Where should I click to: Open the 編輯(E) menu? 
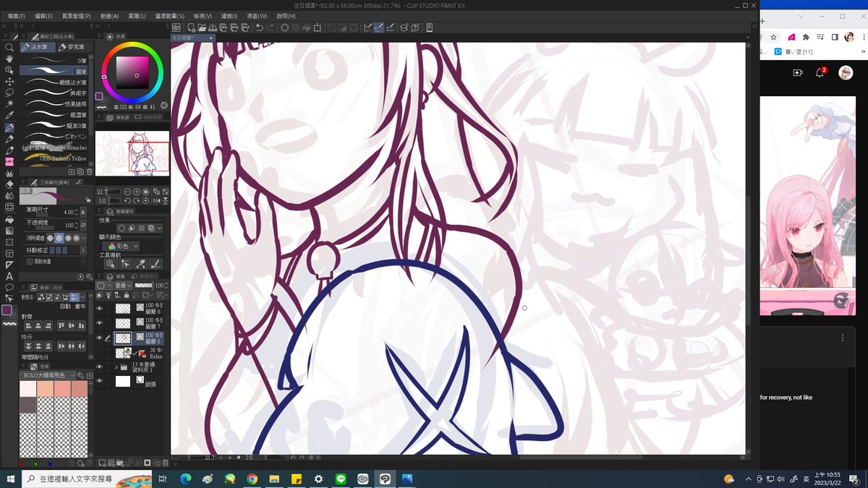(43, 16)
